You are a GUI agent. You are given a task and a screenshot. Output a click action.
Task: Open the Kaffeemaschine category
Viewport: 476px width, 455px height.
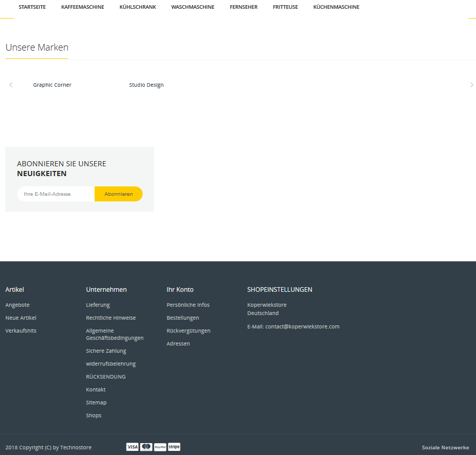[x=83, y=7]
